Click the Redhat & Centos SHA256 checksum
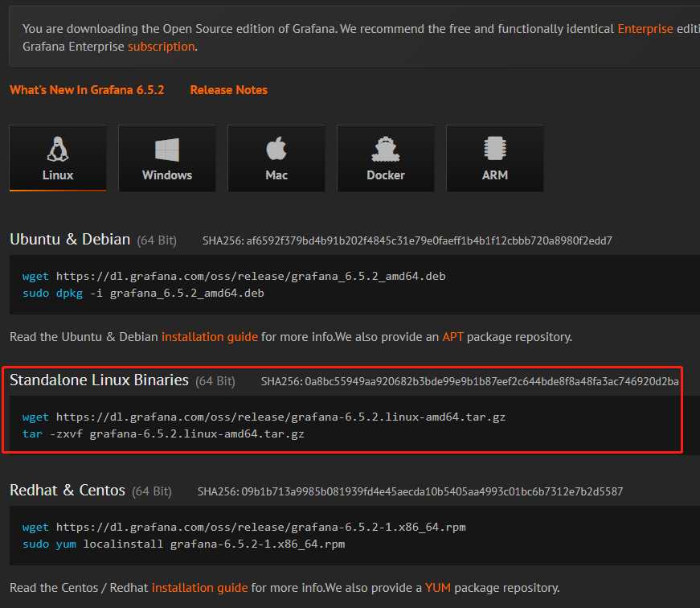 tap(410, 492)
